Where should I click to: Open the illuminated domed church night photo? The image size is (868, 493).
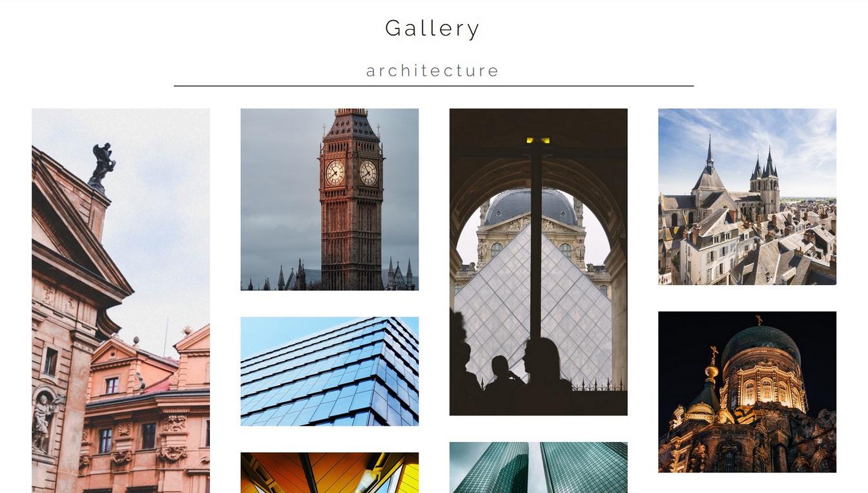(747, 392)
